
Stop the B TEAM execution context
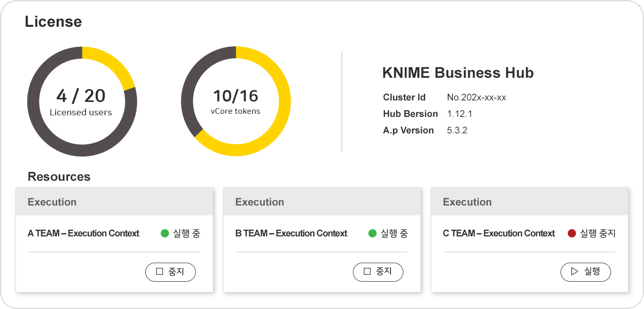click(378, 272)
